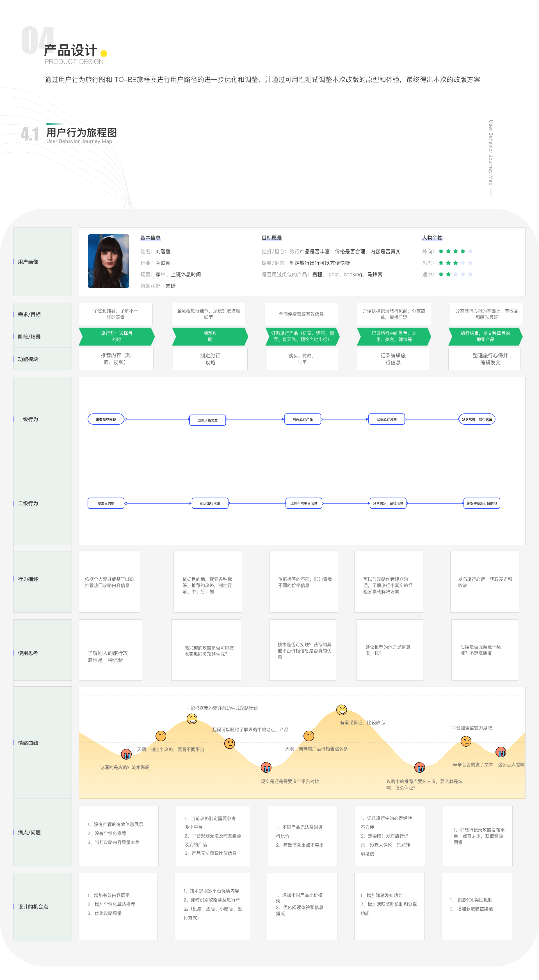Click the "分享快乐，编辑信息" flow node
The height and width of the screenshot is (980, 539).
(x=388, y=503)
